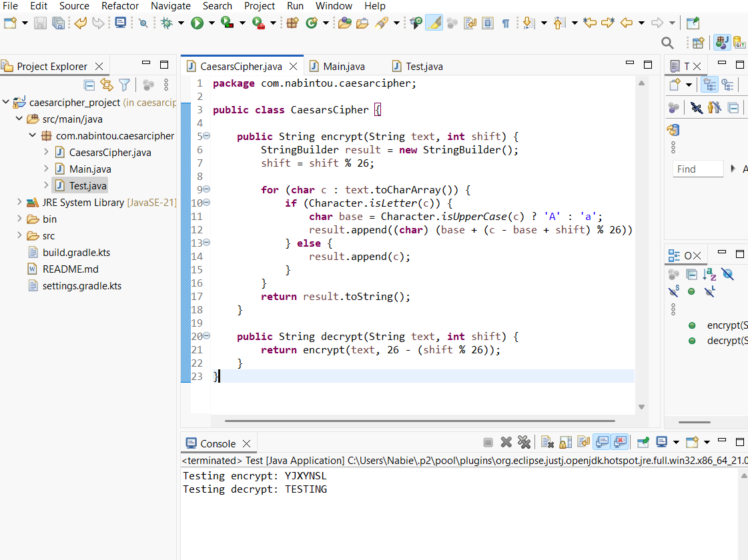
Task: Select build.gradle.kts in Project Explorer
Action: (76, 253)
